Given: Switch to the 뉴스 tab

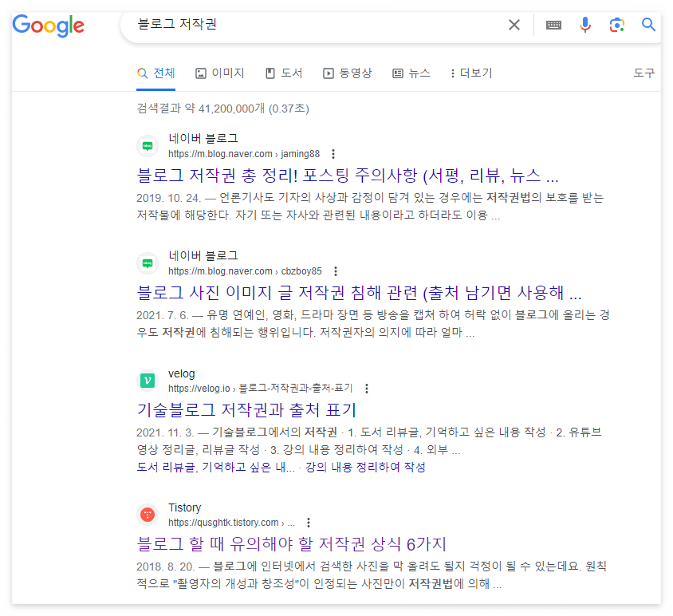Looking at the screenshot, I should pyautogui.click(x=411, y=73).
